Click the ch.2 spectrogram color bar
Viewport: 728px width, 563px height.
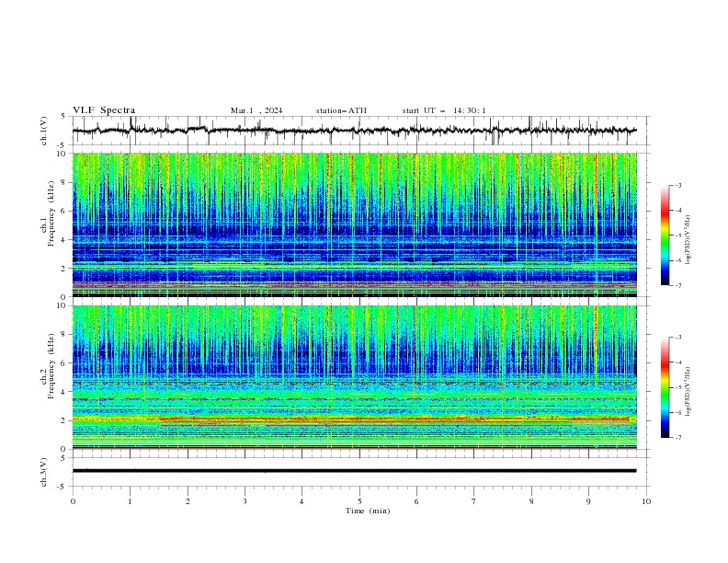coord(665,387)
